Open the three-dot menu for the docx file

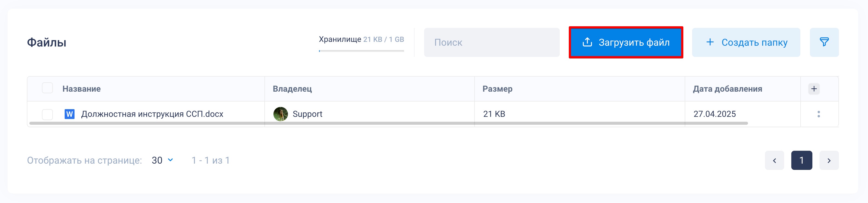pos(818,114)
